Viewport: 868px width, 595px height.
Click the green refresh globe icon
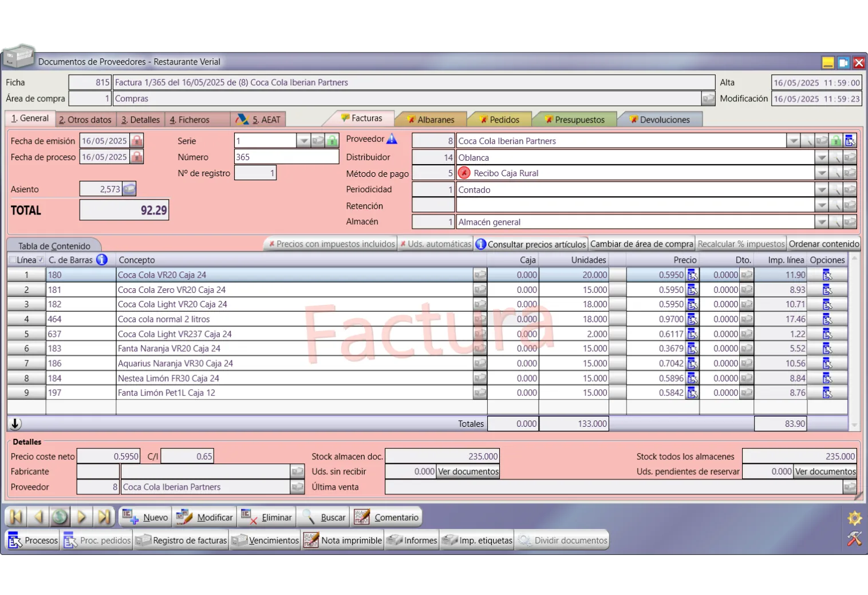point(60,517)
